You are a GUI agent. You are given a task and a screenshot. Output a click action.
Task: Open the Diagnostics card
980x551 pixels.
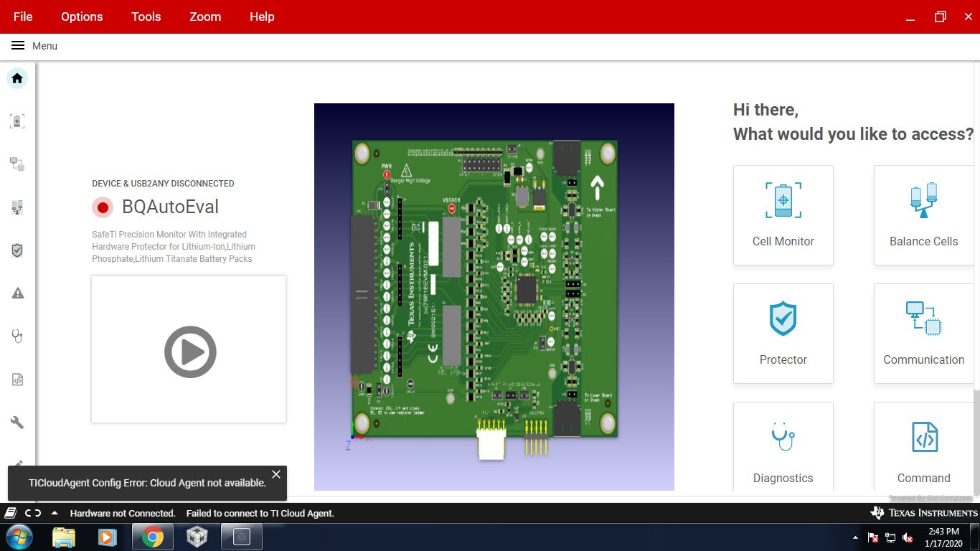tap(783, 446)
